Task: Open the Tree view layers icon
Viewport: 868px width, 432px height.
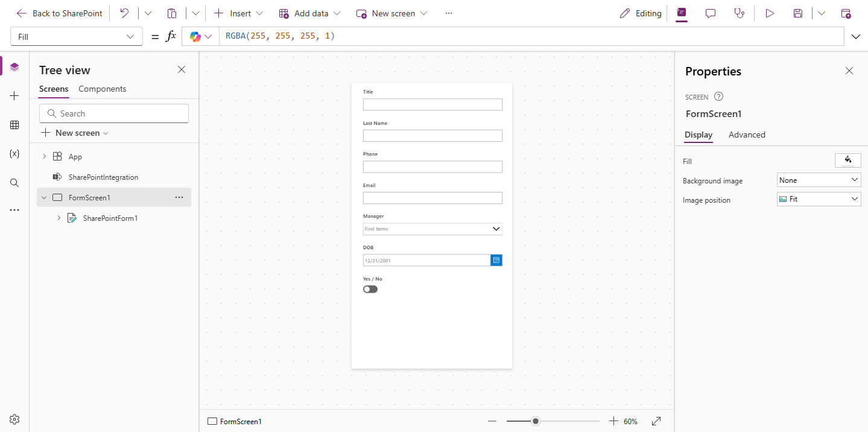Action: tap(14, 67)
